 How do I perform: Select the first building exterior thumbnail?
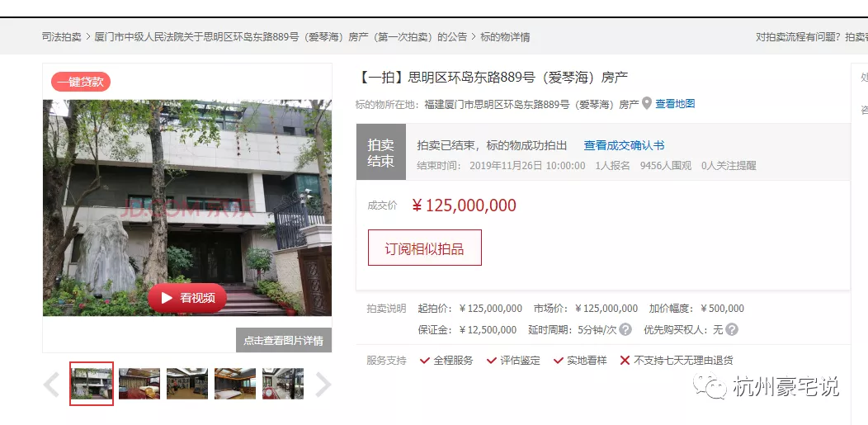pos(92,384)
